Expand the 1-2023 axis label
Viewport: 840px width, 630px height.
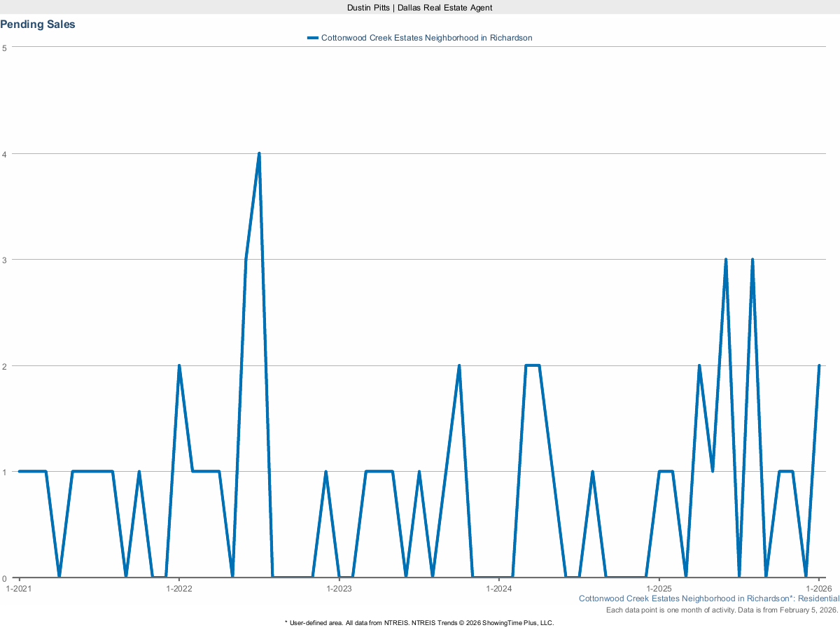tap(340, 589)
